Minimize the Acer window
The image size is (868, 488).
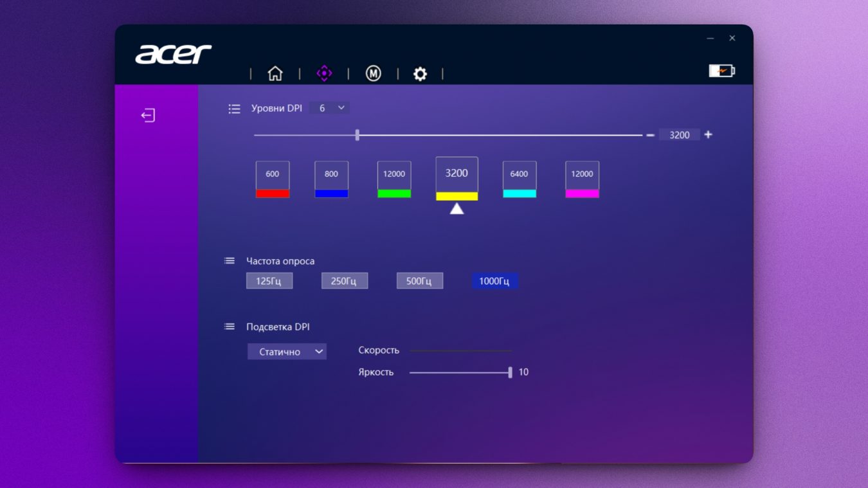[710, 39]
